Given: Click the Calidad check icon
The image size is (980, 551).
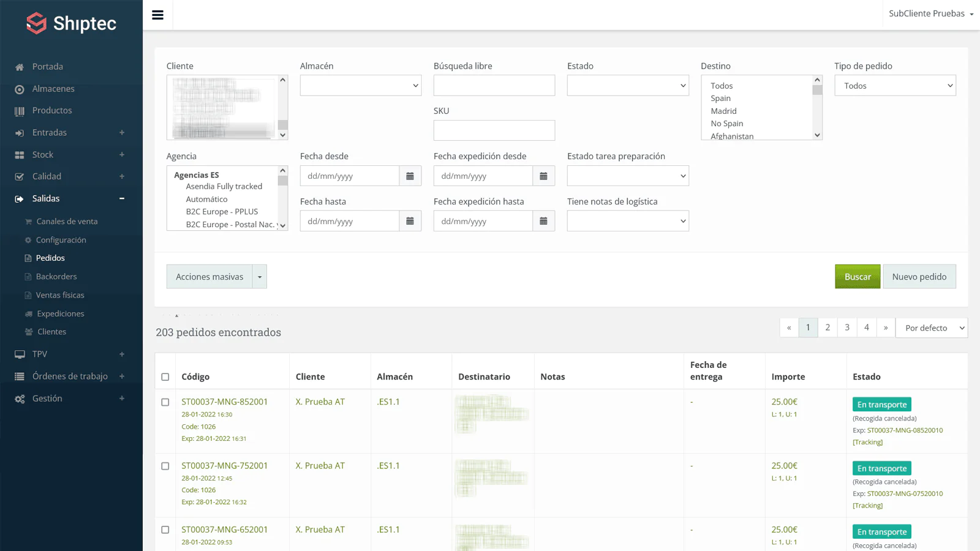Looking at the screenshot, I should click(20, 176).
